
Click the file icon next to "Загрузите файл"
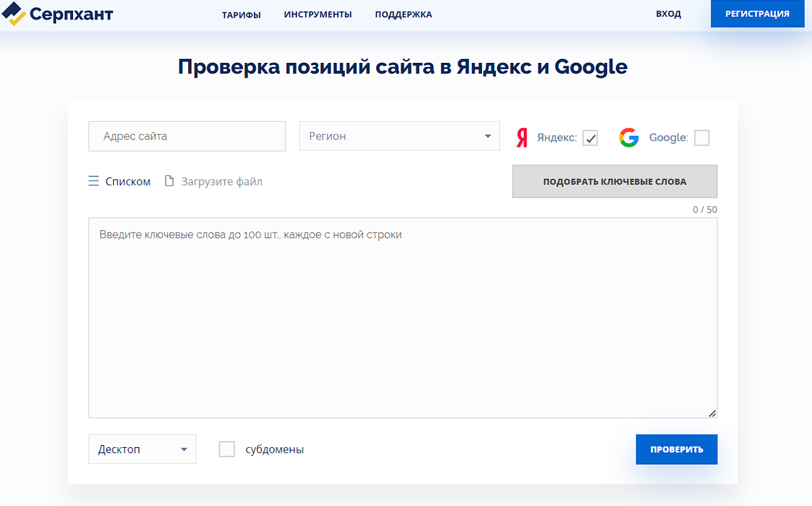(x=168, y=181)
